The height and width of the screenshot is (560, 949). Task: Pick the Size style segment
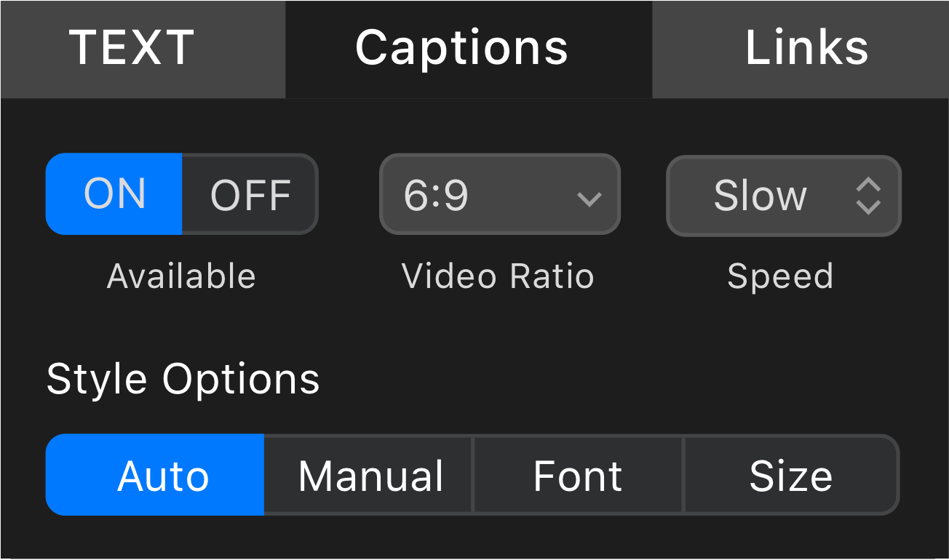791,476
